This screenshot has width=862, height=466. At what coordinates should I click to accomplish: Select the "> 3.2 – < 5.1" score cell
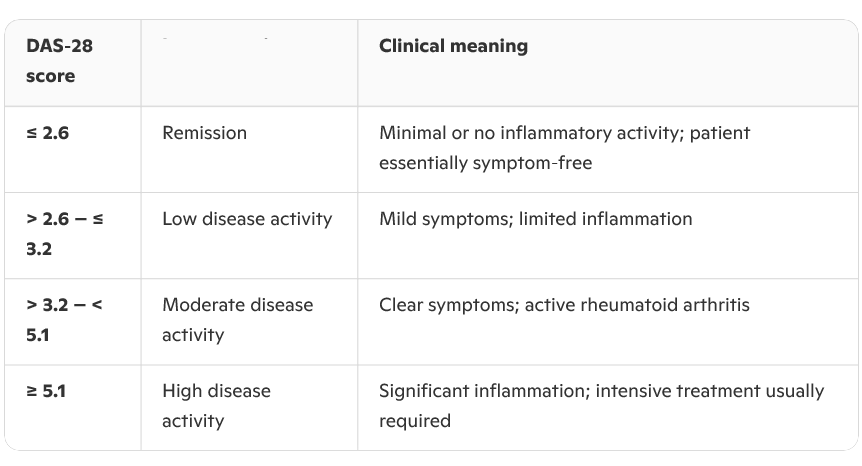pyautogui.click(x=64, y=319)
